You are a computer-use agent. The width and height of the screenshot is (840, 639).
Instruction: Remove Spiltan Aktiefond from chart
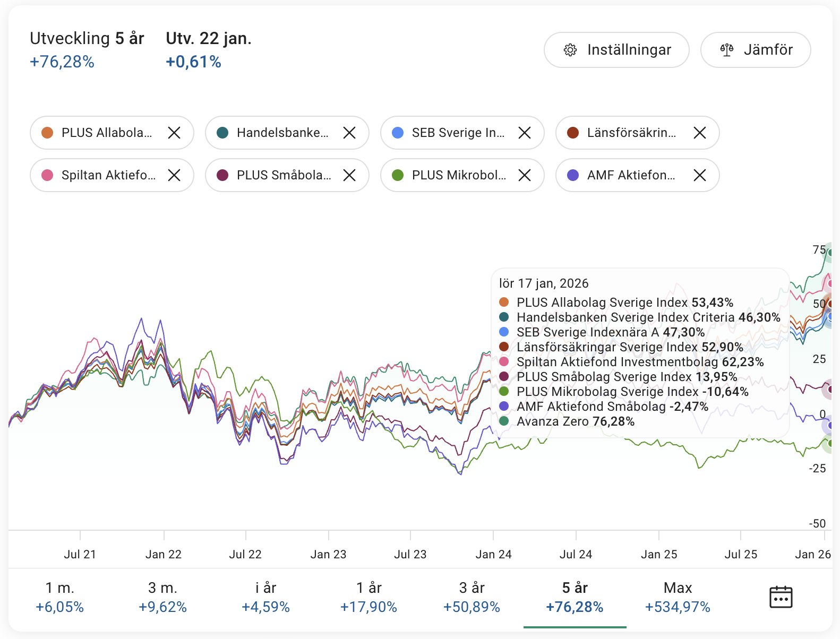[x=174, y=175]
